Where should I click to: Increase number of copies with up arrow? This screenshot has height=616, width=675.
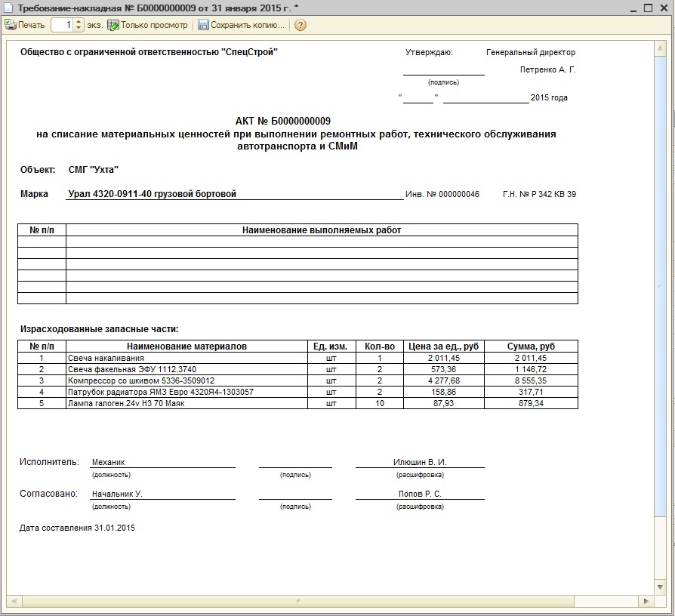[79, 22]
